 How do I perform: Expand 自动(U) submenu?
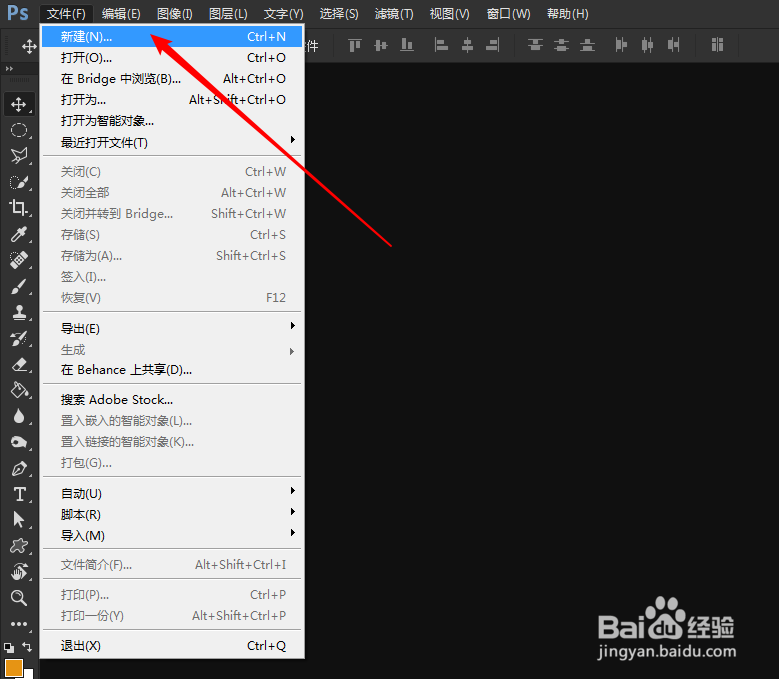[171, 493]
